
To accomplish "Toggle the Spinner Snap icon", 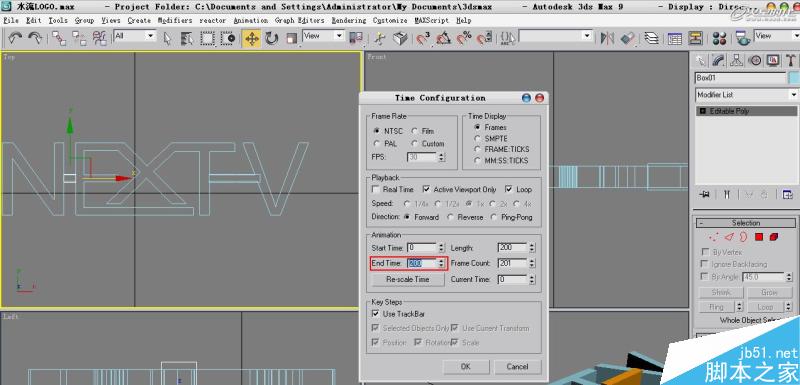I will [x=484, y=38].
